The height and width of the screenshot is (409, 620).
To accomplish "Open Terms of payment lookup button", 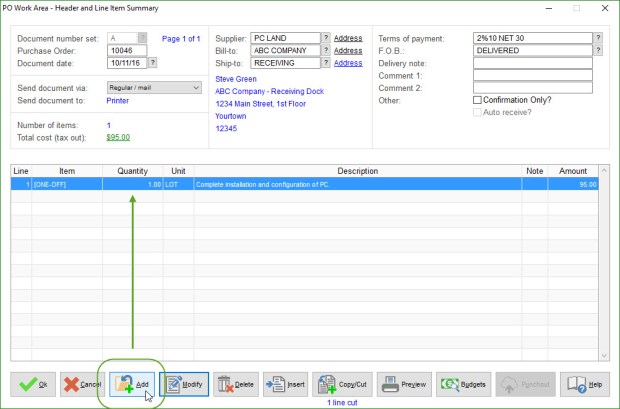I will [x=598, y=38].
